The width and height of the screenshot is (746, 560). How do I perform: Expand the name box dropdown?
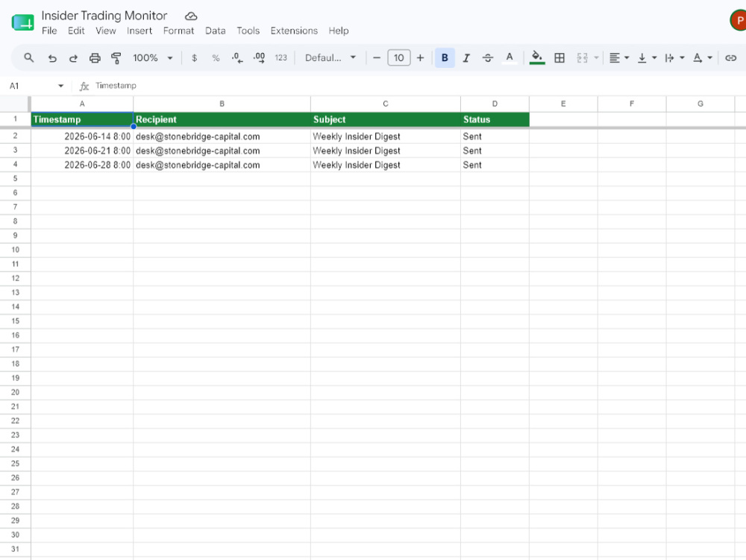coord(60,86)
